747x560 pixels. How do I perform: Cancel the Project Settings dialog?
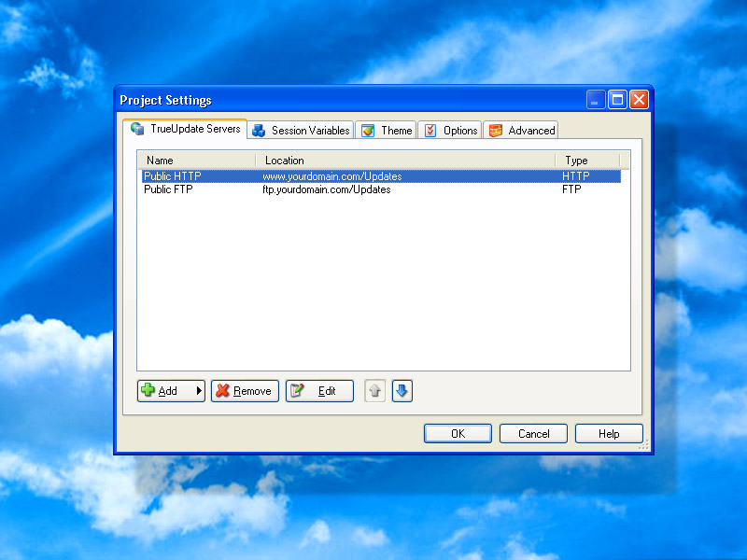[x=533, y=434]
